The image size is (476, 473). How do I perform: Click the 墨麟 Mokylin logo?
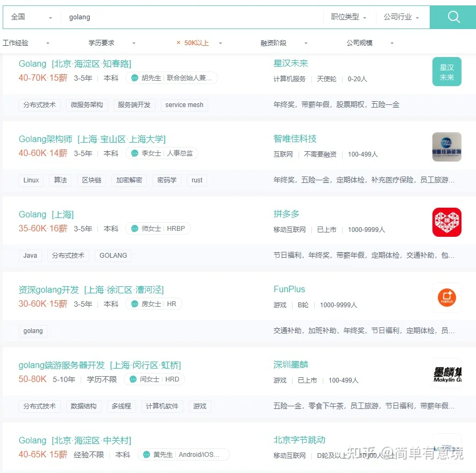coord(447,373)
